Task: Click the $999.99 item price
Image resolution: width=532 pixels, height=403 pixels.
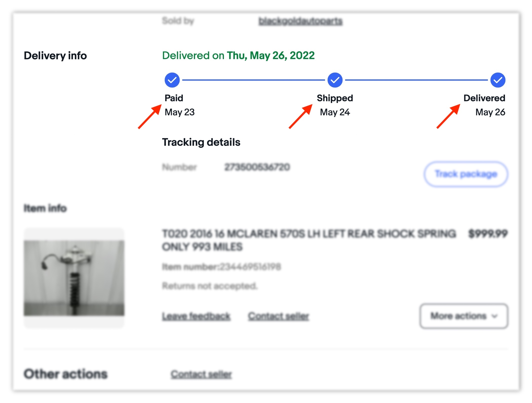Action: (x=488, y=234)
